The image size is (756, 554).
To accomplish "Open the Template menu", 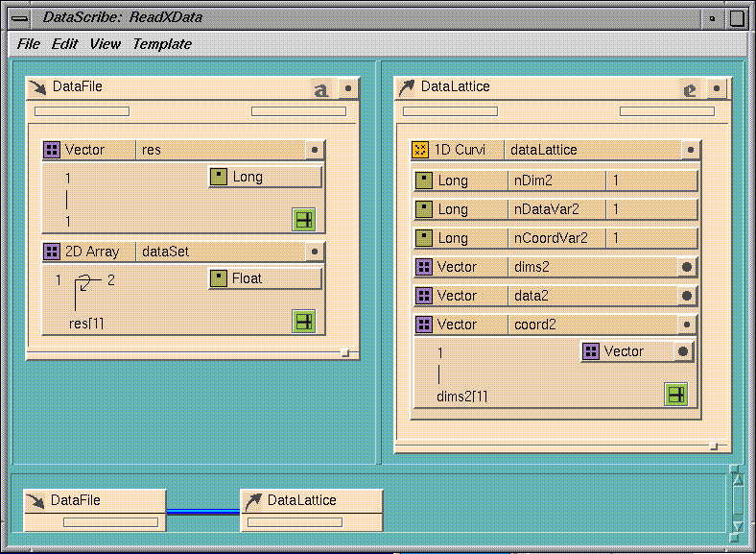I will pyautogui.click(x=161, y=44).
